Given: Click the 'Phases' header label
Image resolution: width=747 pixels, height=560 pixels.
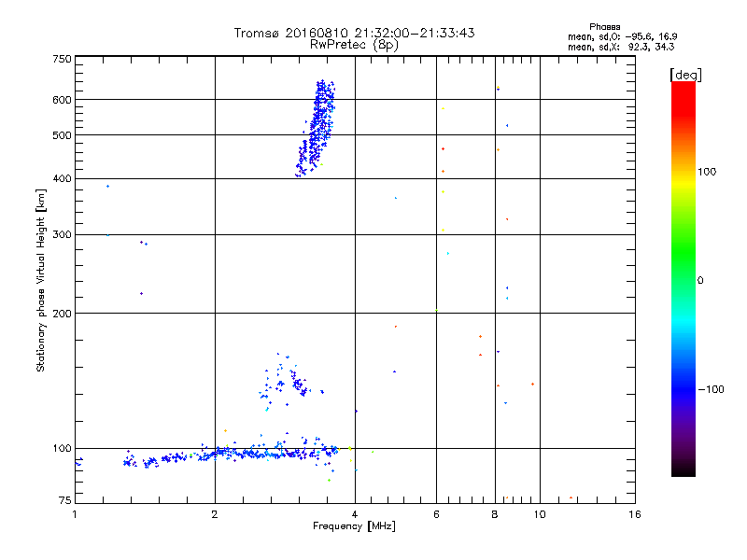Looking at the screenshot, I should pos(604,27).
